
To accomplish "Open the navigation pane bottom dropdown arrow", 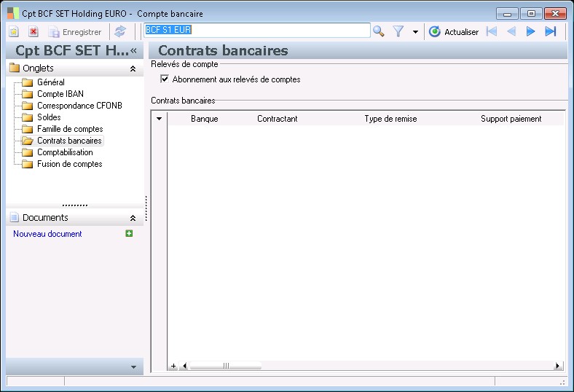I will pos(133,366).
